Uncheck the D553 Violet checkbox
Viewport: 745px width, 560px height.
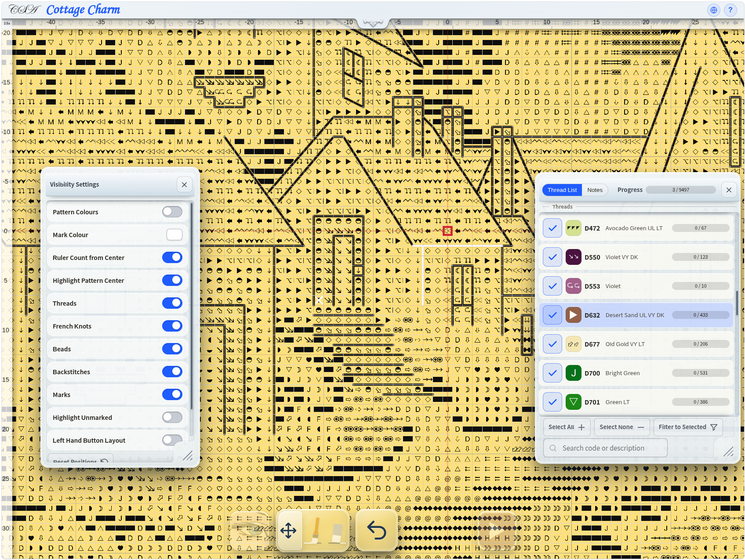tap(552, 286)
